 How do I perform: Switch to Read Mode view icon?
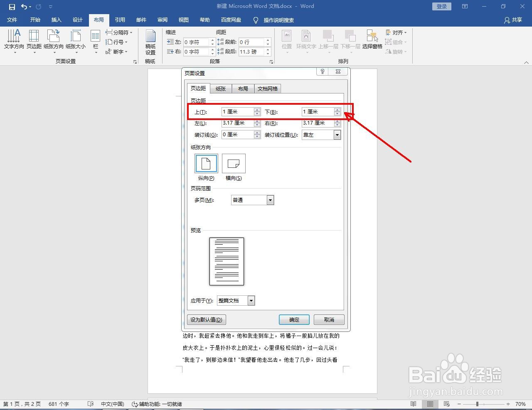(413, 404)
